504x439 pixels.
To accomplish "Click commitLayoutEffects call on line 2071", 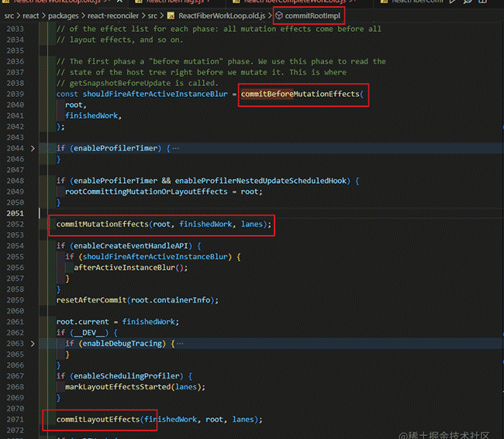I will 98,420.
